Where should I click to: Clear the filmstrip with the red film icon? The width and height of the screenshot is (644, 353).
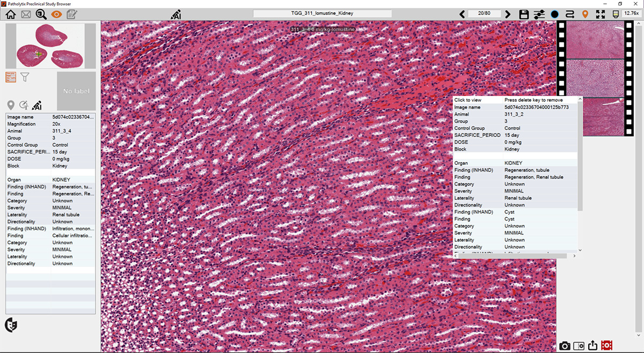point(607,345)
